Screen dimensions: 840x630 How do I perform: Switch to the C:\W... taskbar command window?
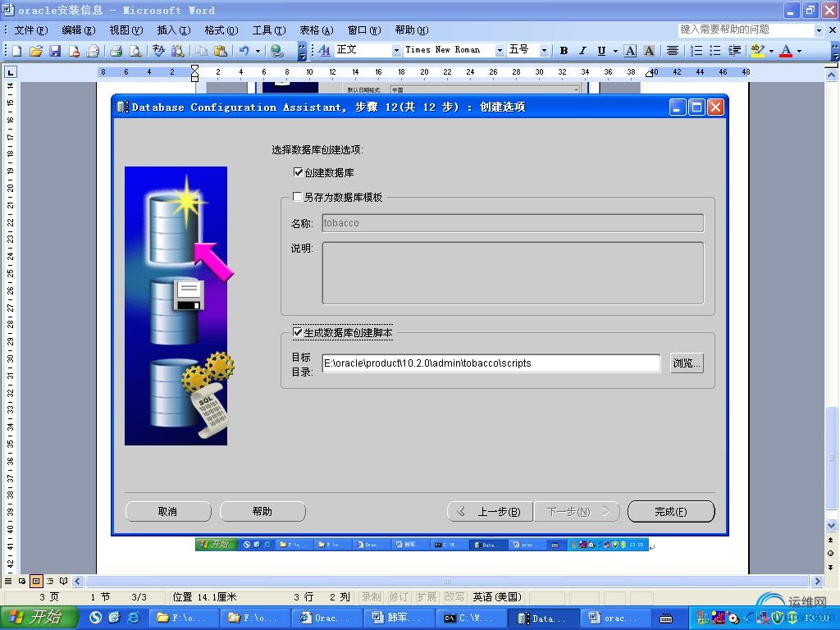470,618
